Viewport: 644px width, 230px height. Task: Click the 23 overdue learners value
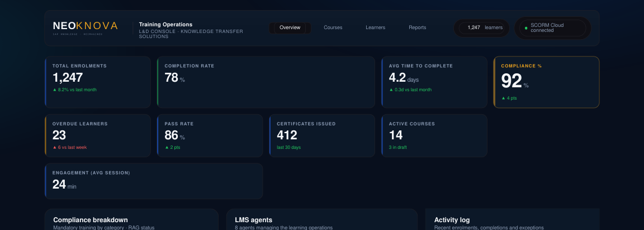(59, 135)
